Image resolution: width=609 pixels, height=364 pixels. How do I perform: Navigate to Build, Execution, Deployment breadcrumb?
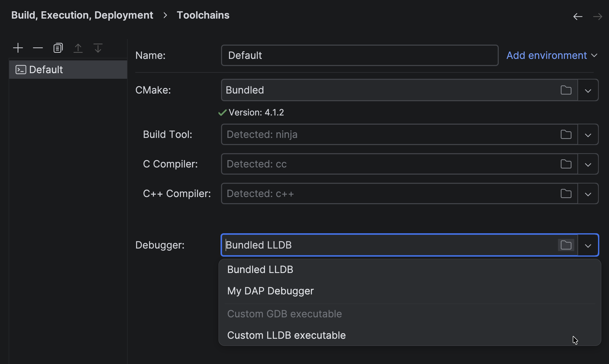click(x=82, y=15)
